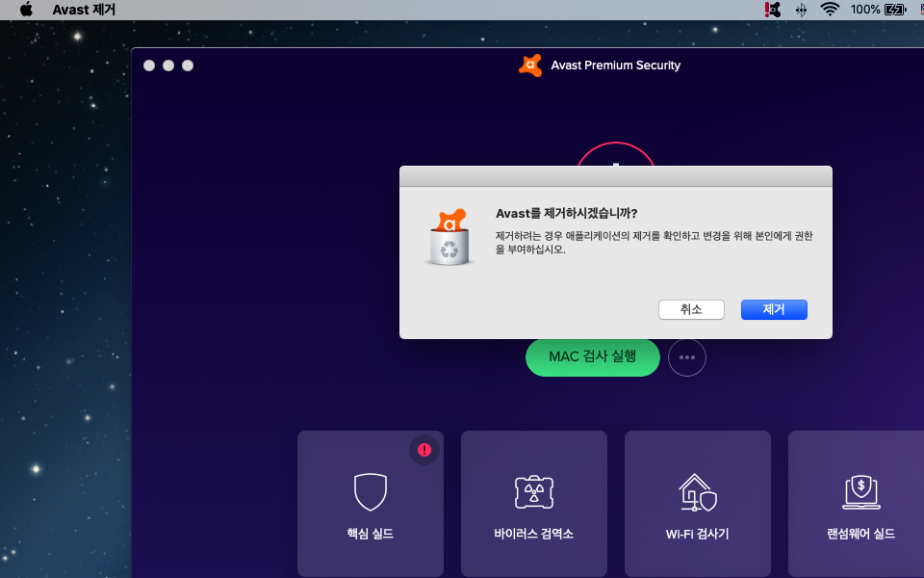Click the leftmost Avast window control dot
The width and height of the screenshot is (924, 578).
coord(149,66)
